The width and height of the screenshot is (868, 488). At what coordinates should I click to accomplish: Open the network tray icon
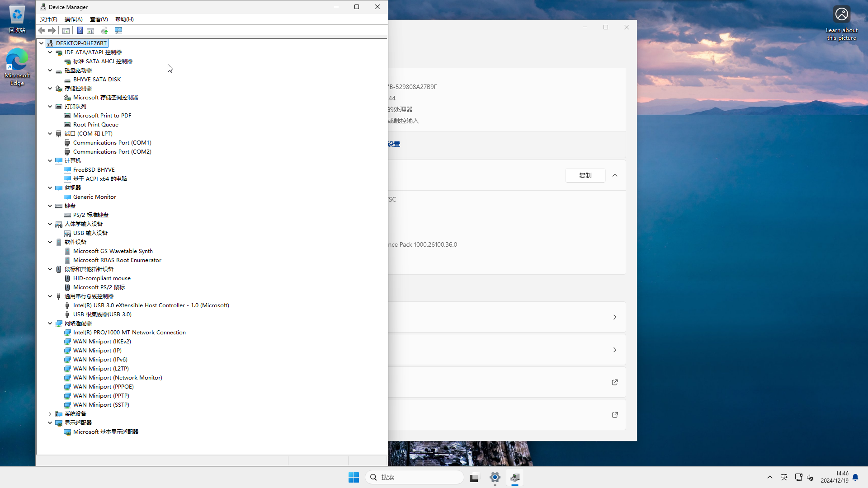(x=798, y=477)
